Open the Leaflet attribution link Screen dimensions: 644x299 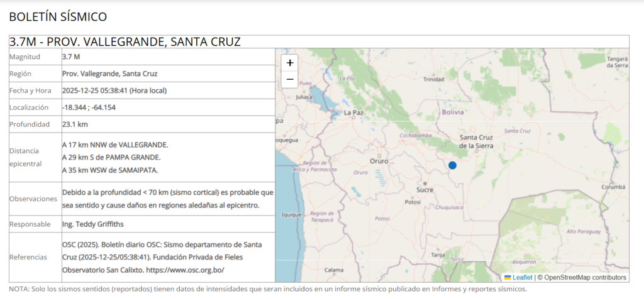click(x=522, y=277)
